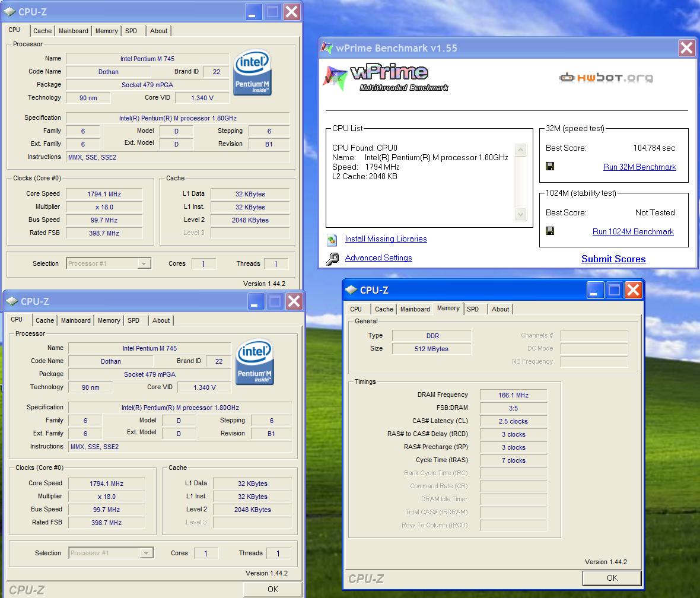Open Memory tab in top CPU-Z
The image size is (700, 598).
106,31
